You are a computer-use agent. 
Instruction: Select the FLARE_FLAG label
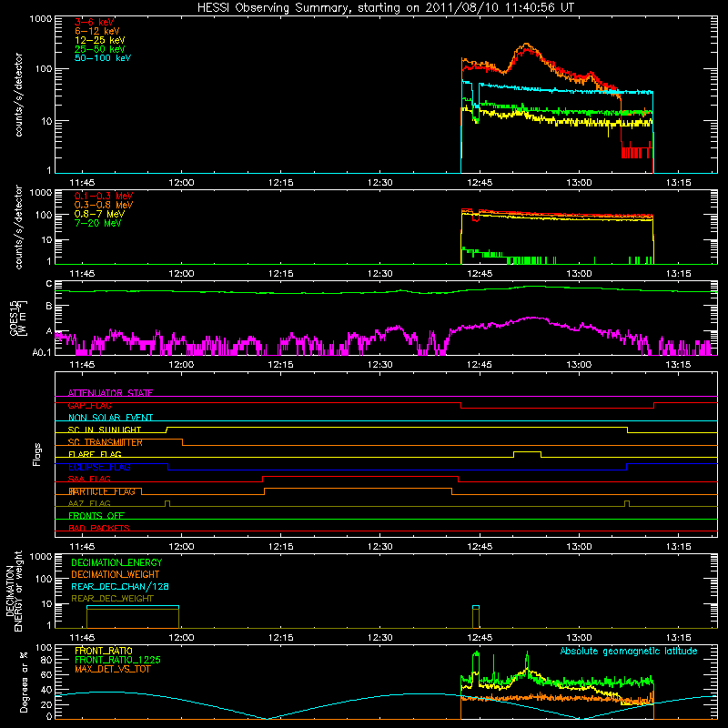click(x=95, y=454)
